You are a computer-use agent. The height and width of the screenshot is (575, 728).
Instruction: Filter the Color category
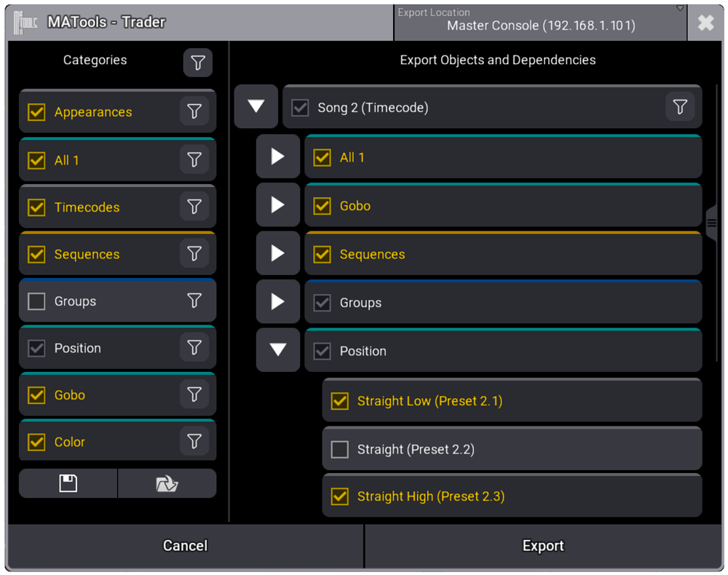tap(194, 441)
